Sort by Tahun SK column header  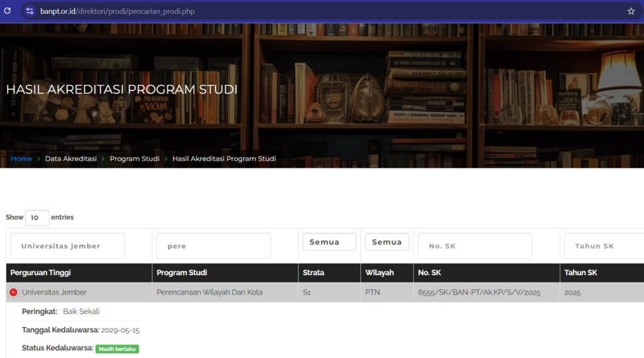[x=602, y=273]
